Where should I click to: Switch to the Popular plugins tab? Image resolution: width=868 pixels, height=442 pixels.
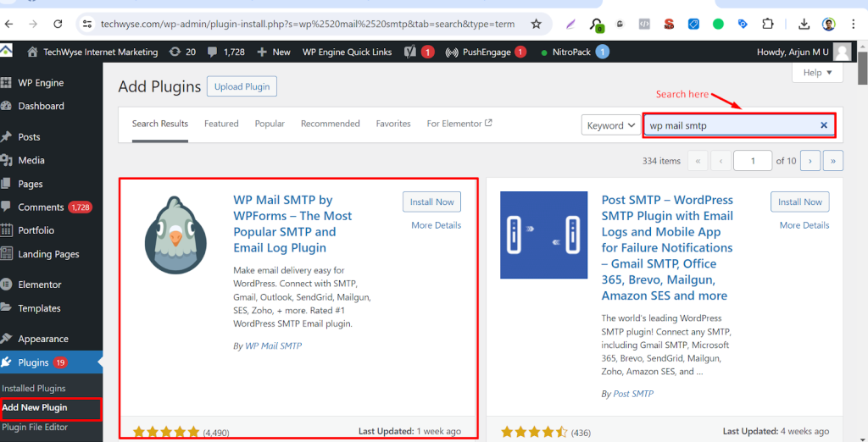click(x=270, y=124)
